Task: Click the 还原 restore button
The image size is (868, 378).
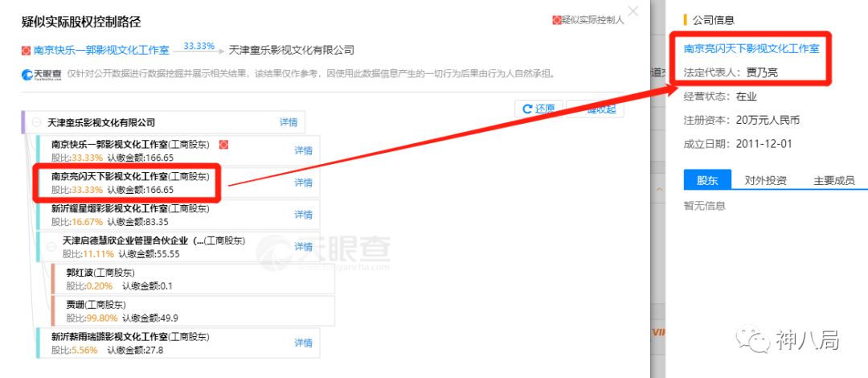Action: tap(538, 109)
